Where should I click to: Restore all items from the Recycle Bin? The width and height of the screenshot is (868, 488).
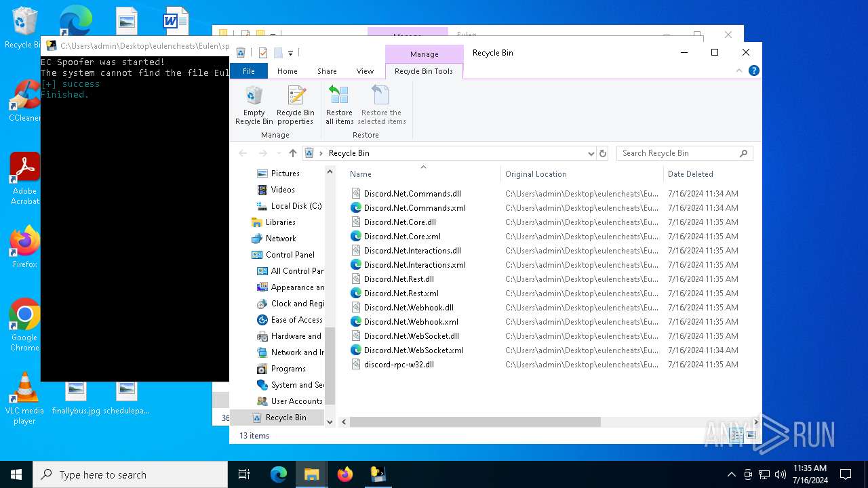coord(339,105)
